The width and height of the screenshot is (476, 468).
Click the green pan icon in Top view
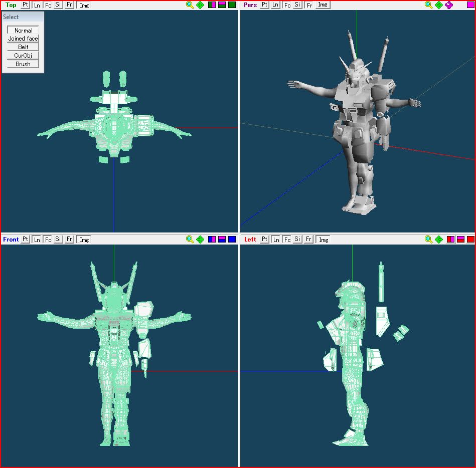[x=200, y=5]
